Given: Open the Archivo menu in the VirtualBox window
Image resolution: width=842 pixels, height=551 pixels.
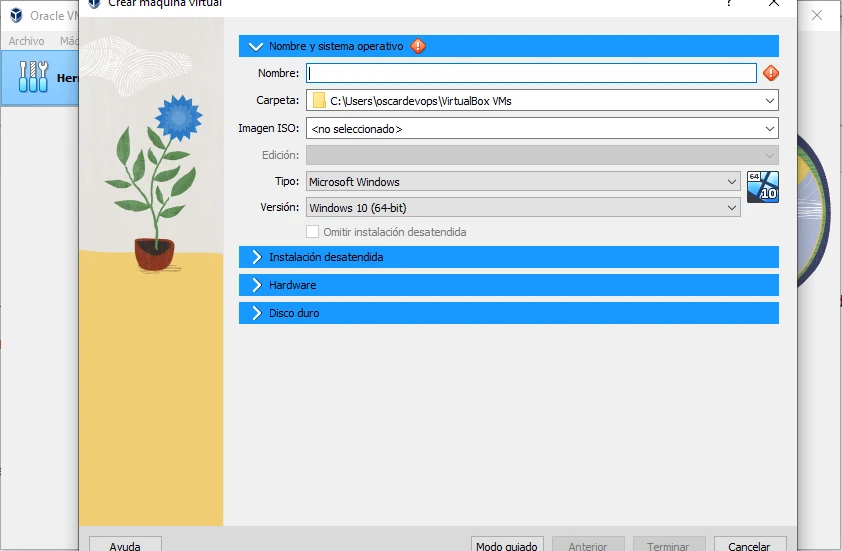Looking at the screenshot, I should click(26, 41).
